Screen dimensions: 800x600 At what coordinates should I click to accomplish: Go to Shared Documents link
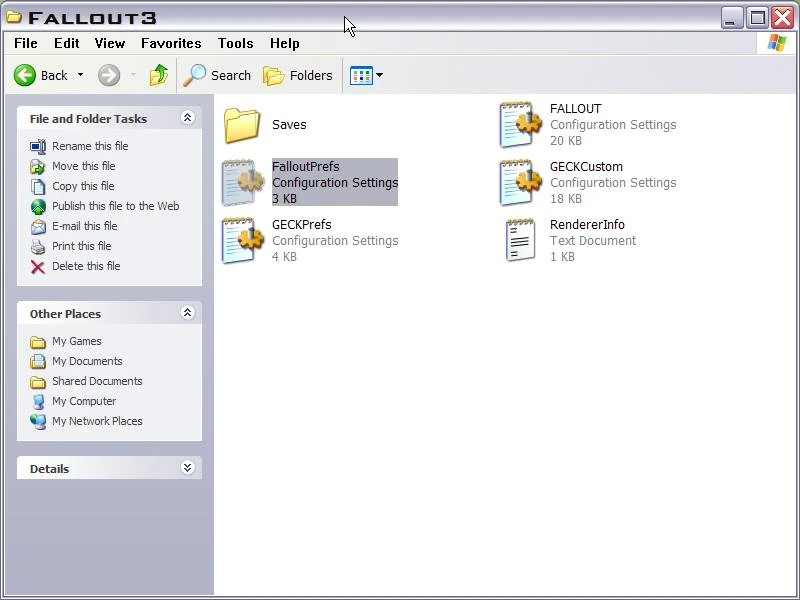coord(97,381)
